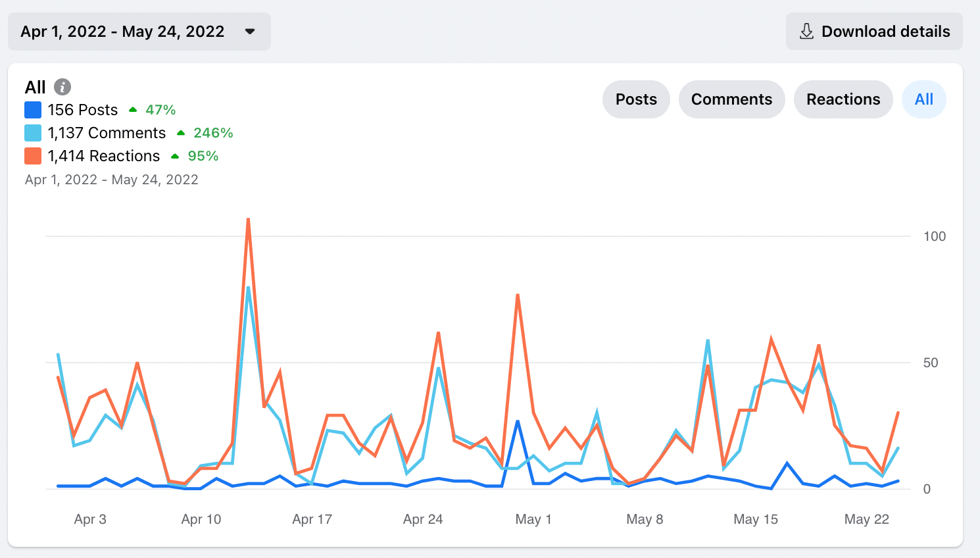Select the All filter pill
This screenshot has height=558, width=980.
pos(923,99)
